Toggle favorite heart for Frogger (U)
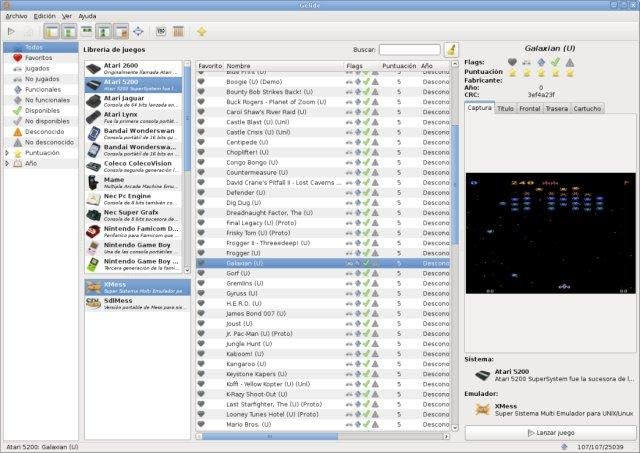 coord(201,253)
